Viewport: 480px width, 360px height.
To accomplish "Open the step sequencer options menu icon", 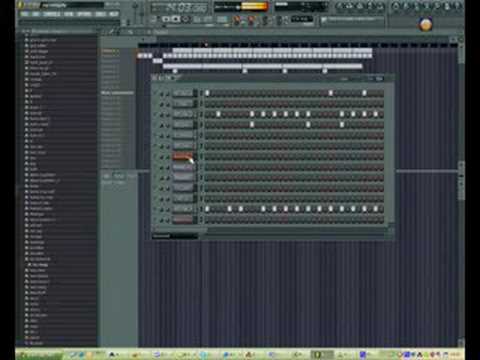I will [x=155, y=78].
